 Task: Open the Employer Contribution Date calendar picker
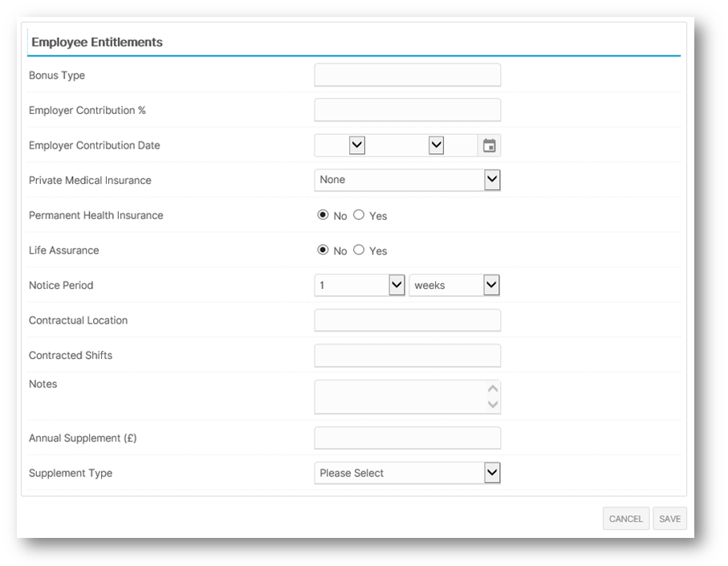coord(489,145)
